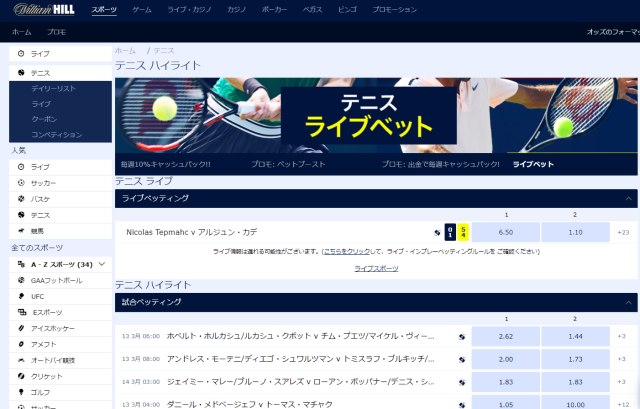Click the ice hockey icon beside アイスホッケー
Viewport: 640px width, 409px height.
pos(22,328)
